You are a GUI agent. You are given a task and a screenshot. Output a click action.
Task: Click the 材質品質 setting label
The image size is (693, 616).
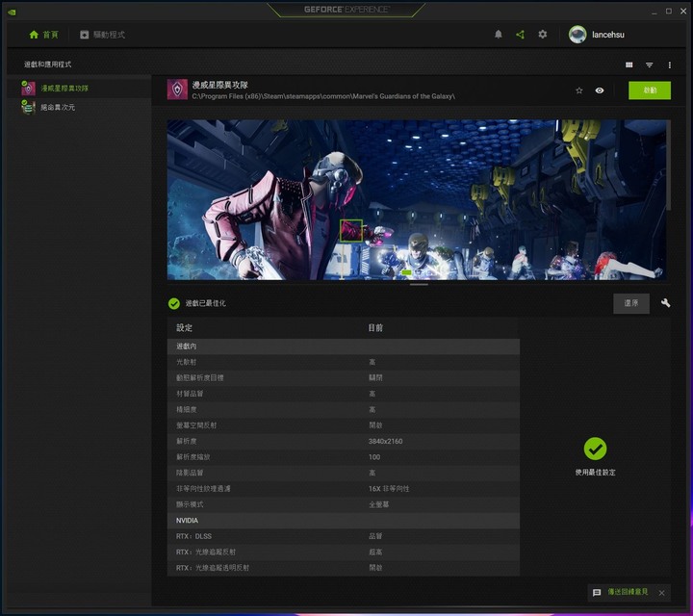pos(190,394)
